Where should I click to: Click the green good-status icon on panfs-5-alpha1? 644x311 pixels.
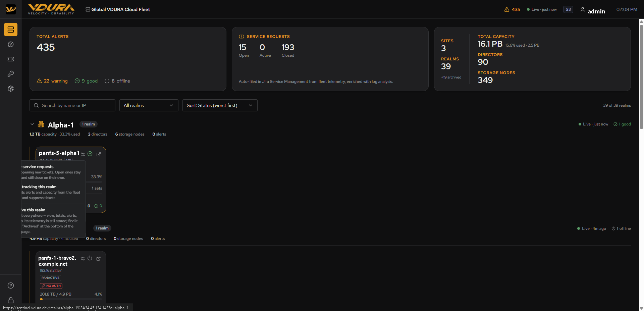(90, 154)
